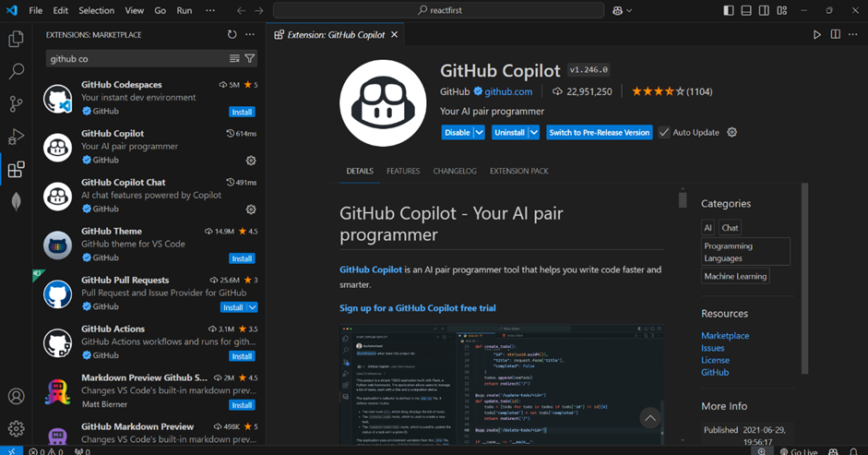Open the Search view in activity bar
Image resolution: width=868 pixels, height=455 pixels.
(16, 71)
